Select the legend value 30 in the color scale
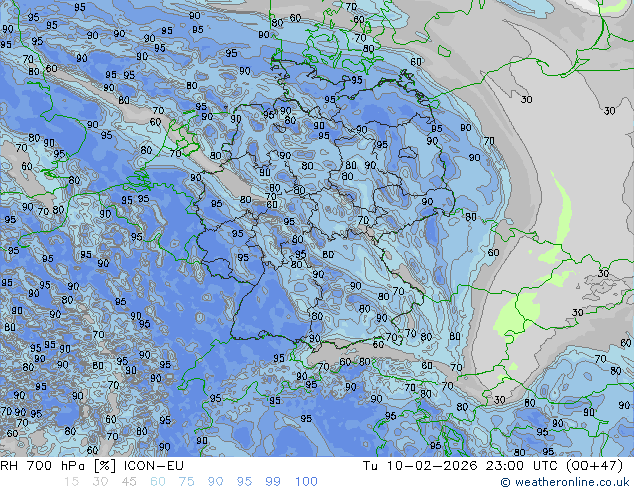 click(100, 482)
